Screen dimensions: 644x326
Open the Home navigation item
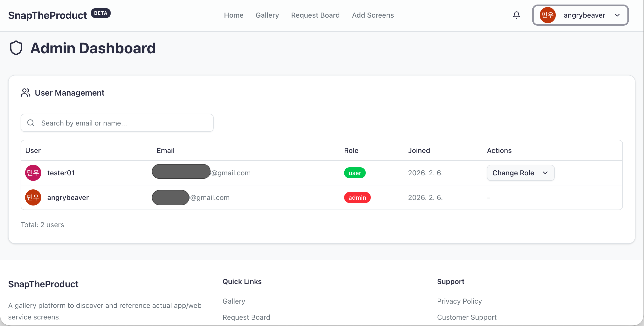click(x=234, y=15)
